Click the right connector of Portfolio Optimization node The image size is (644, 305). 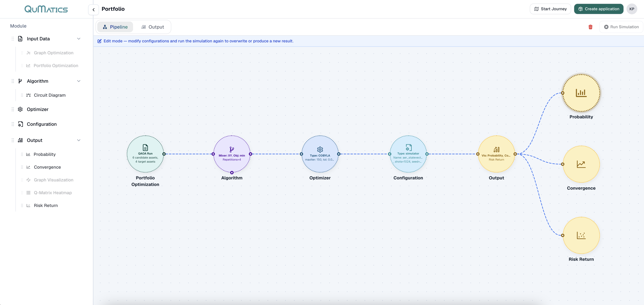point(164,154)
